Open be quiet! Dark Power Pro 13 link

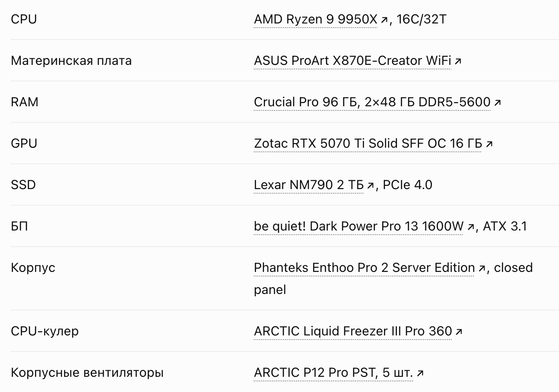pos(359,227)
